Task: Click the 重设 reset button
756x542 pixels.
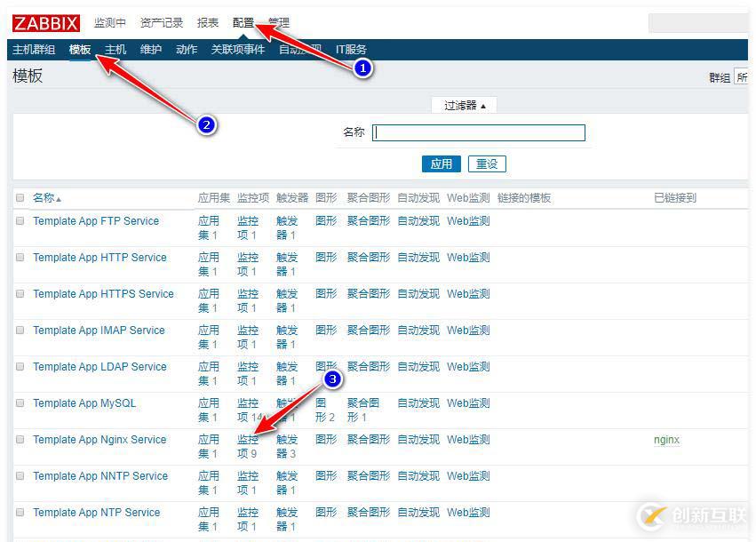Action: pyautogui.click(x=487, y=164)
